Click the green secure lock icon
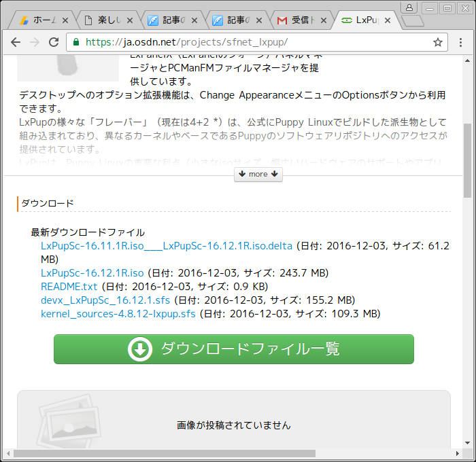476x462 pixels. coord(76,42)
